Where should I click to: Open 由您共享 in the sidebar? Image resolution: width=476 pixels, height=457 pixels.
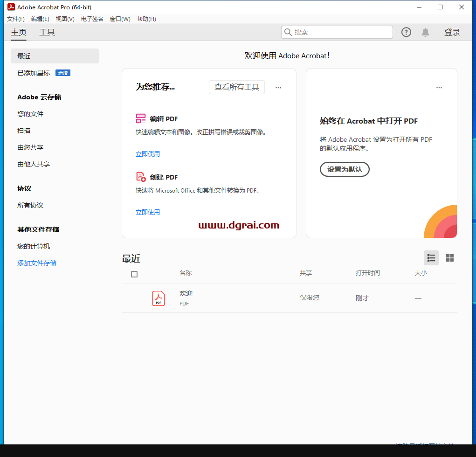click(x=30, y=147)
